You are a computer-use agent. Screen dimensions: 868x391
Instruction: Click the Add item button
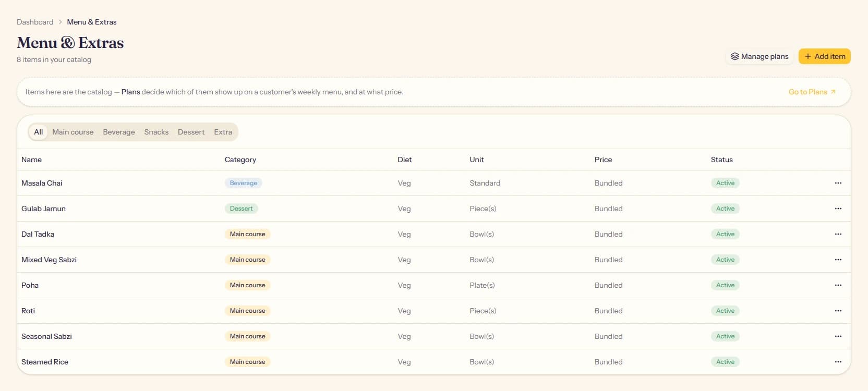[x=825, y=56]
